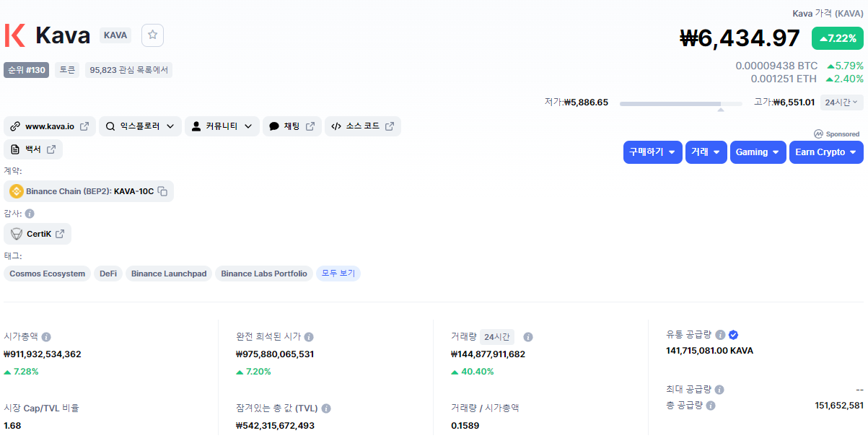Click the 고가 ₩6,551.01 text
This screenshot has height=446, width=868.
784,102
